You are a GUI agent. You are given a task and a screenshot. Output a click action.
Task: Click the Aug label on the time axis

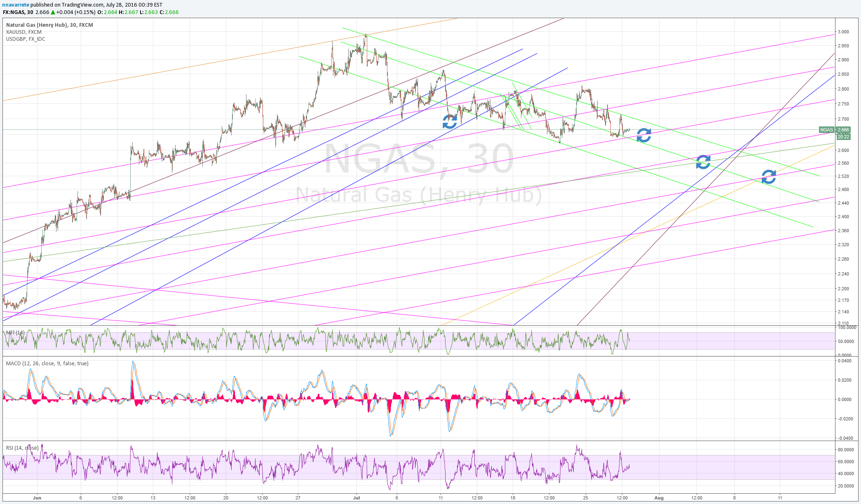pos(659,498)
